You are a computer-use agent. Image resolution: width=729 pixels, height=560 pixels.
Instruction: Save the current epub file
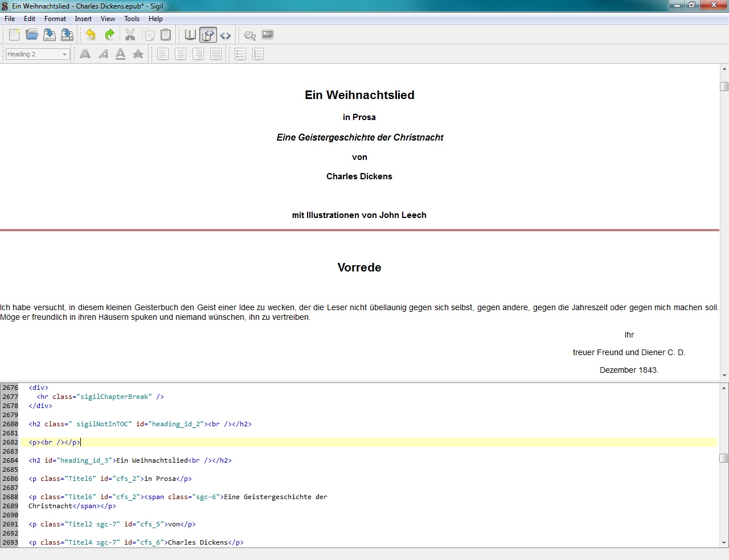pyautogui.click(x=50, y=35)
